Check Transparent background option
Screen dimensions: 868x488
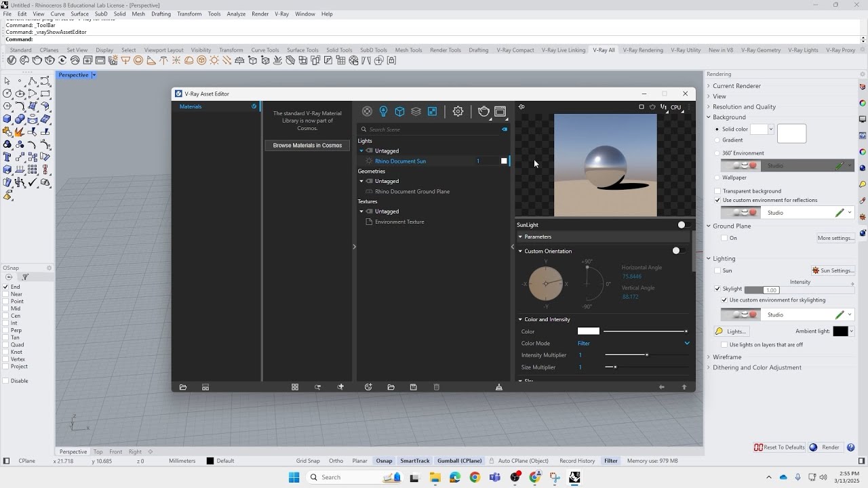717,191
